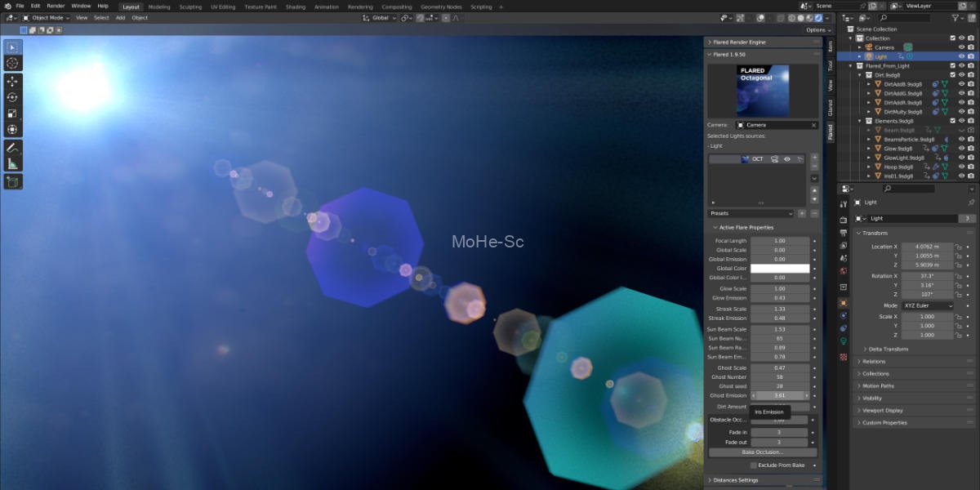The width and height of the screenshot is (980, 490).
Task: Switch to the Shading workspace tab
Action: (x=296, y=7)
